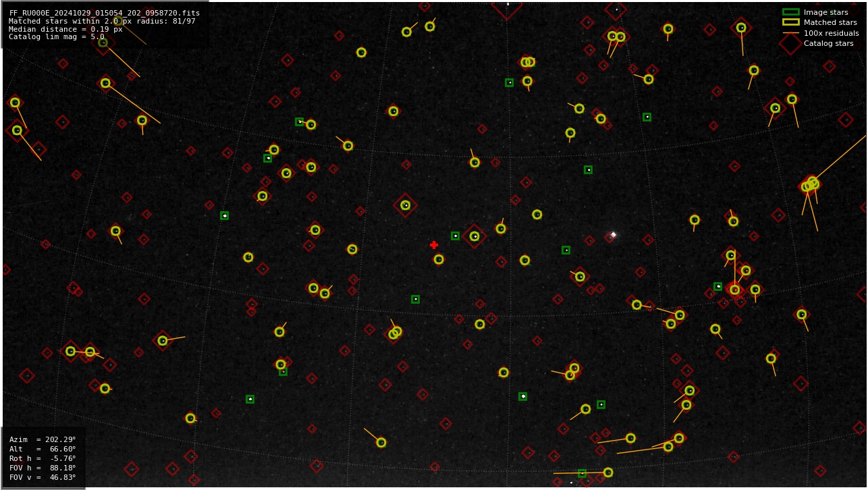Click the FITS file name text
Image resolution: width=868 pixels, height=490 pixels.
click(x=104, y=13)
